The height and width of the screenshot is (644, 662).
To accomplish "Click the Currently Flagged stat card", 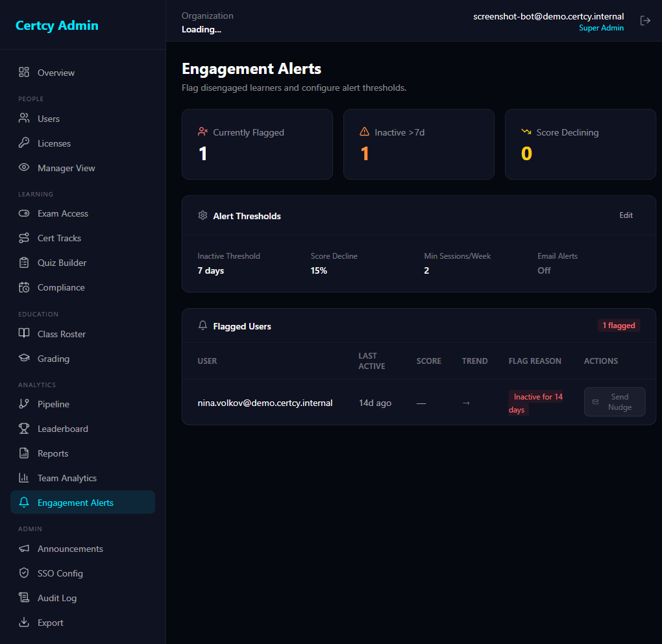I will tap(257, 145).
